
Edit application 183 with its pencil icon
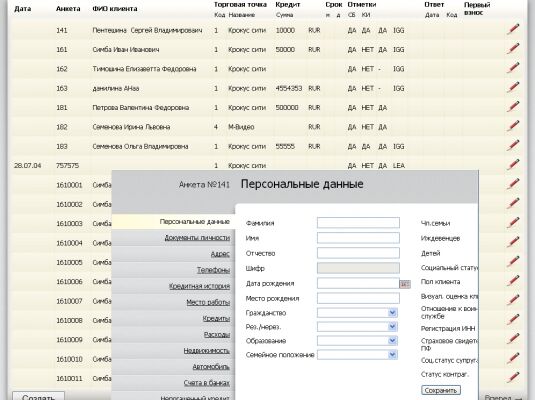coord(513,145)
